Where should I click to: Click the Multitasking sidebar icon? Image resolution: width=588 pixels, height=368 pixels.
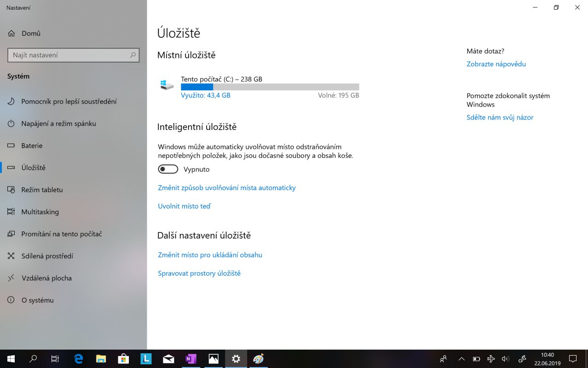tap(12, 212)
